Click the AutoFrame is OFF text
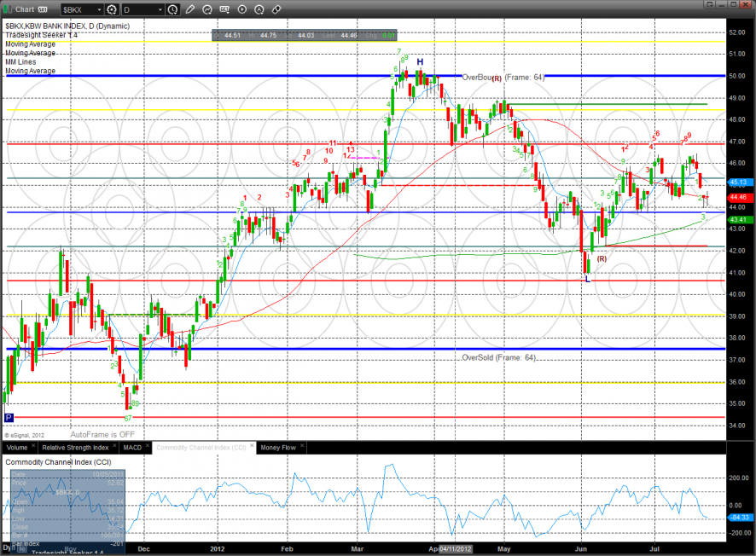Screen dimensions: 756x556 coord(102,435)
